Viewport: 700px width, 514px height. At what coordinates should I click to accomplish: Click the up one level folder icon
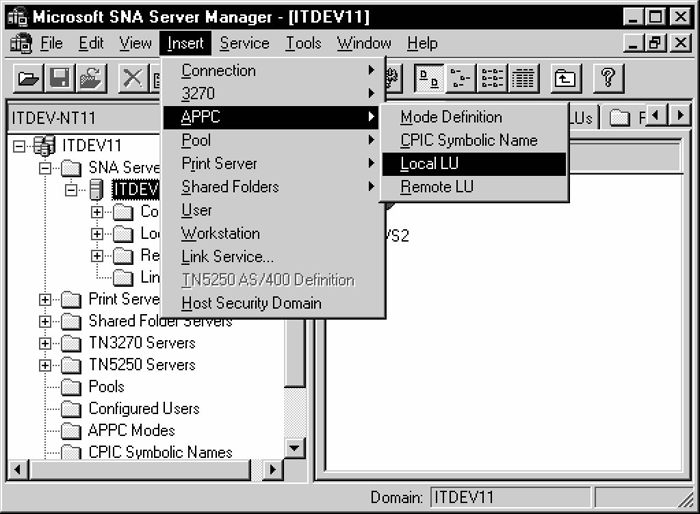[566, 79]
